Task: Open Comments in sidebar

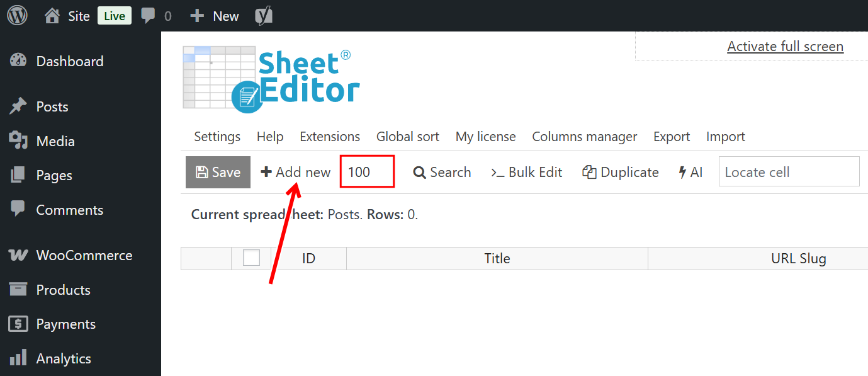Action: (70, 210)
